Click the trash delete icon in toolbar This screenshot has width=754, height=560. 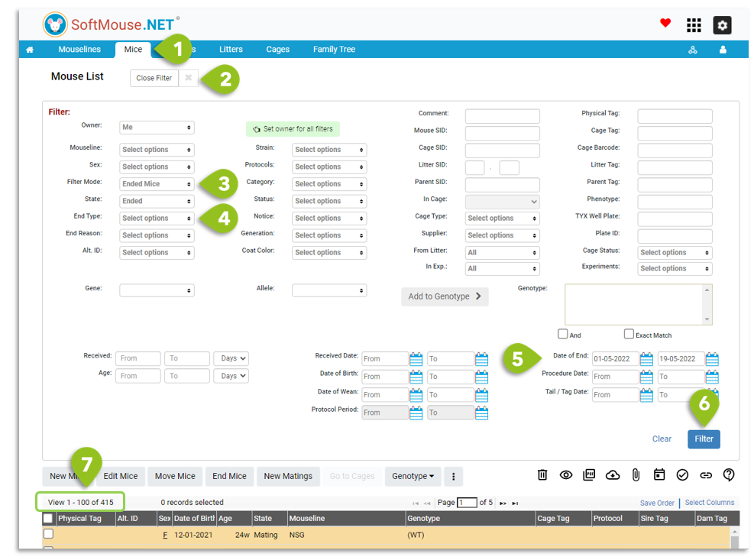point(542,475)
